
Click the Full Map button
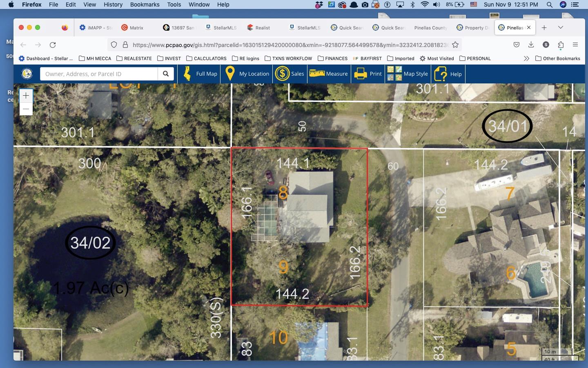tap(199, 74)
